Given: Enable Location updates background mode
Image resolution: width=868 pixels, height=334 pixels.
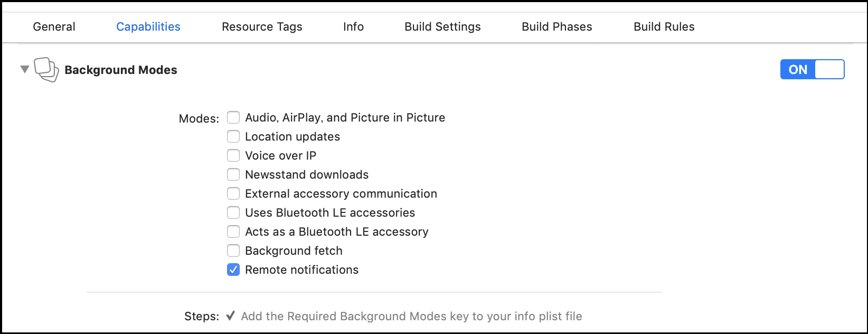Looking at the screenshot, I should (x=233, y=136).
